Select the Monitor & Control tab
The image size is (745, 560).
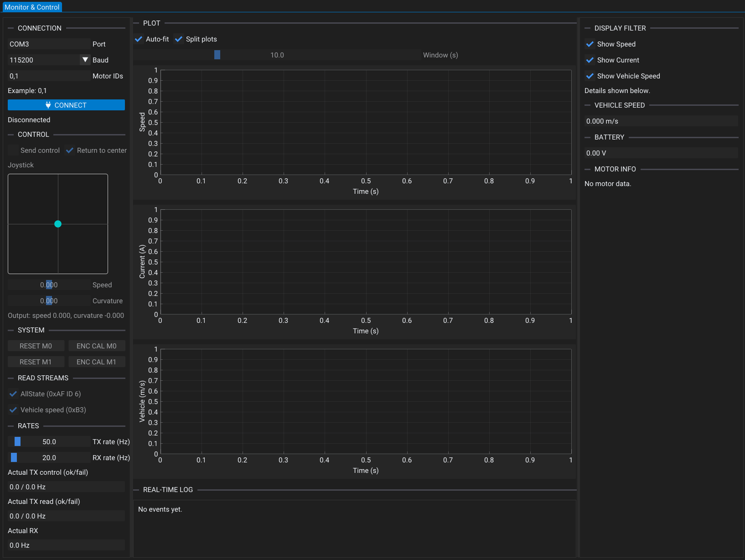(x=32, y=7)
